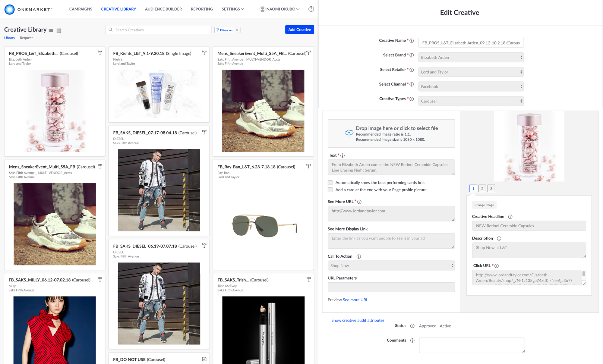Open the Naomi Okubo user menu

click(x=279, y=9)
